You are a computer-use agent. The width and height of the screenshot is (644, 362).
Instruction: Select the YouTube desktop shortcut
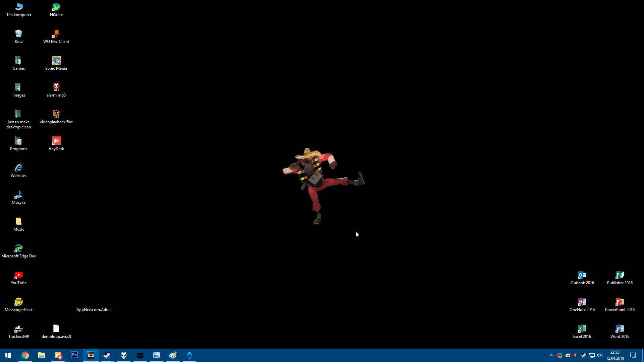tap(19, 278)
